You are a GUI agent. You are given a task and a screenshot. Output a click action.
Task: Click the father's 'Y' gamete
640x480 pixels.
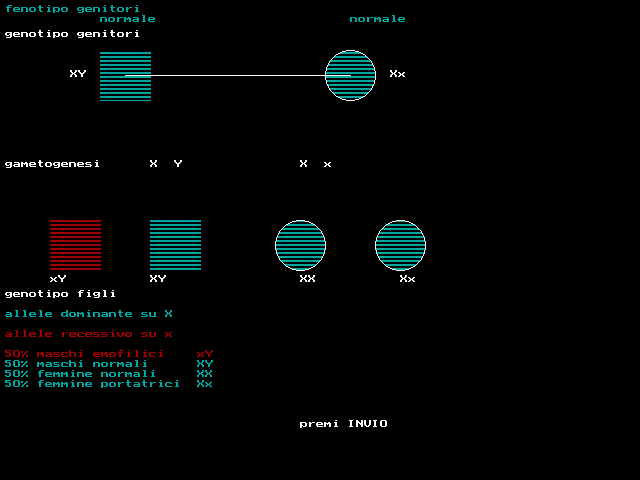178,164
